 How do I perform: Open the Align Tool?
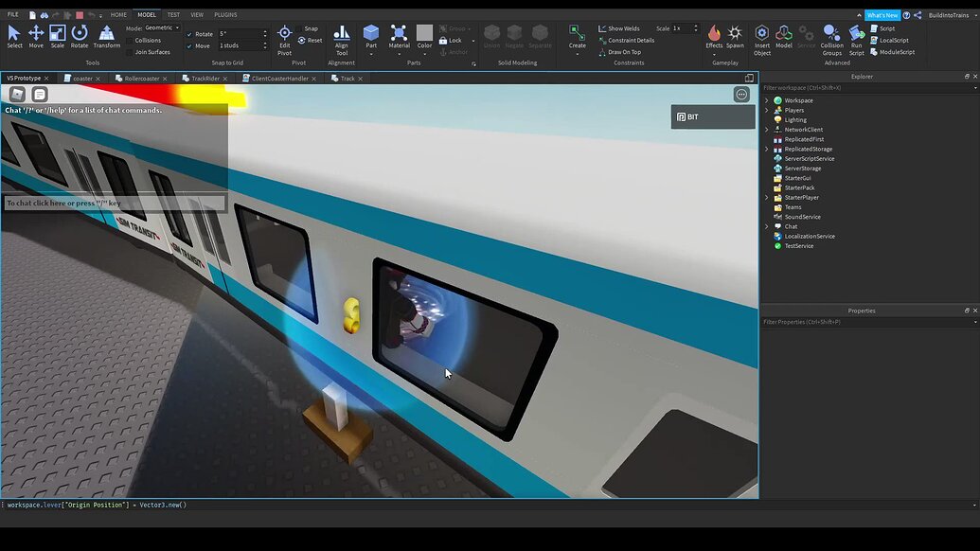(341, 40)
